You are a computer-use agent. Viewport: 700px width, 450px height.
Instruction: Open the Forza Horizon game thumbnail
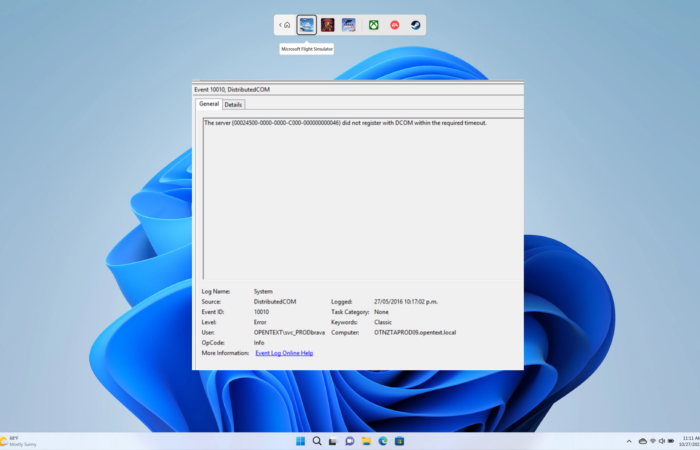tap(349, 25)
